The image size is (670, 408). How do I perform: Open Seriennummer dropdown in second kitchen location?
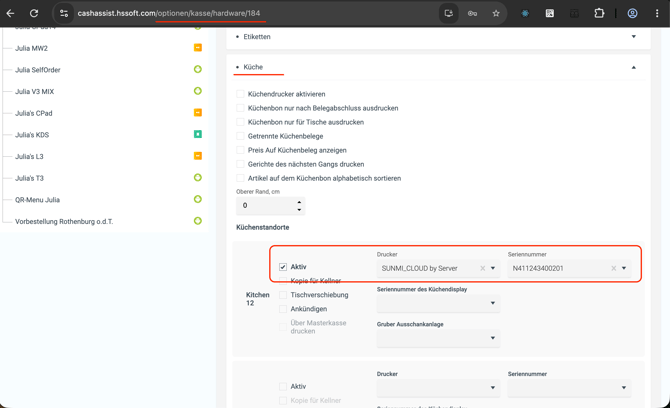(569, 388)
